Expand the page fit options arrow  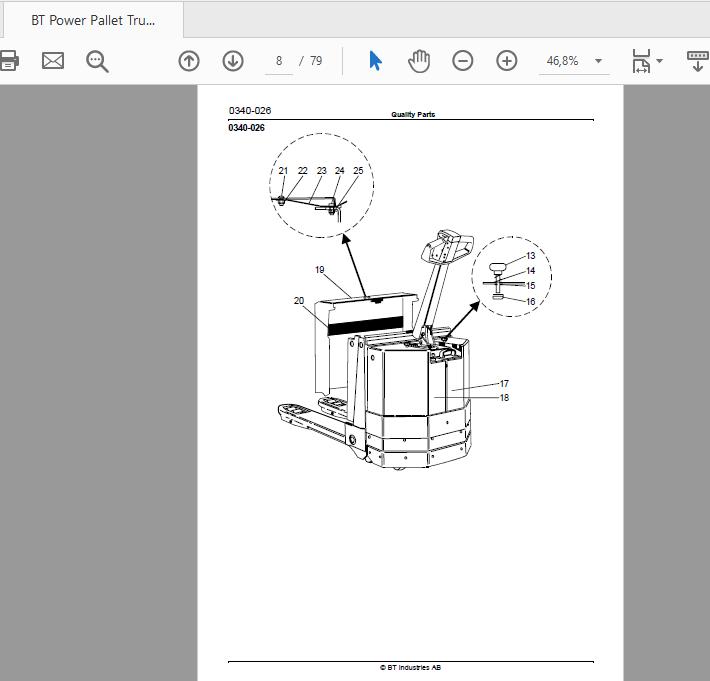click(659, 61)
